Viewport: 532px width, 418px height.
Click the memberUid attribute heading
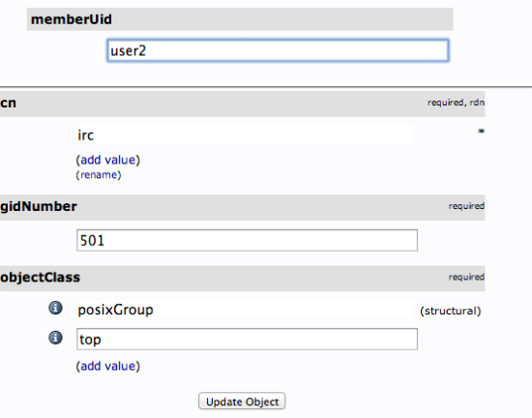tap(72, 19)
